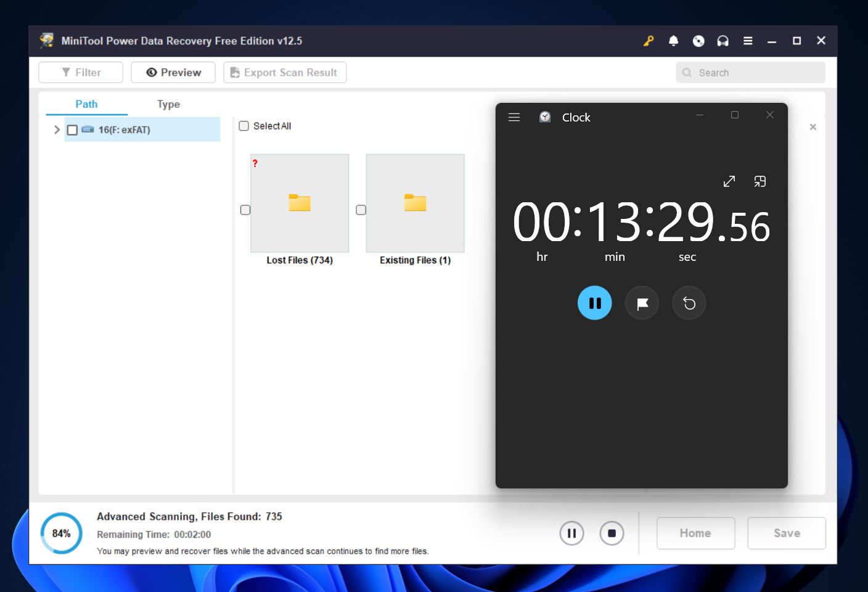The height and width of the screenshot is (592, 868).
Task: Check the Lost Files folder checkbox
Action: (x=245, y=210)
